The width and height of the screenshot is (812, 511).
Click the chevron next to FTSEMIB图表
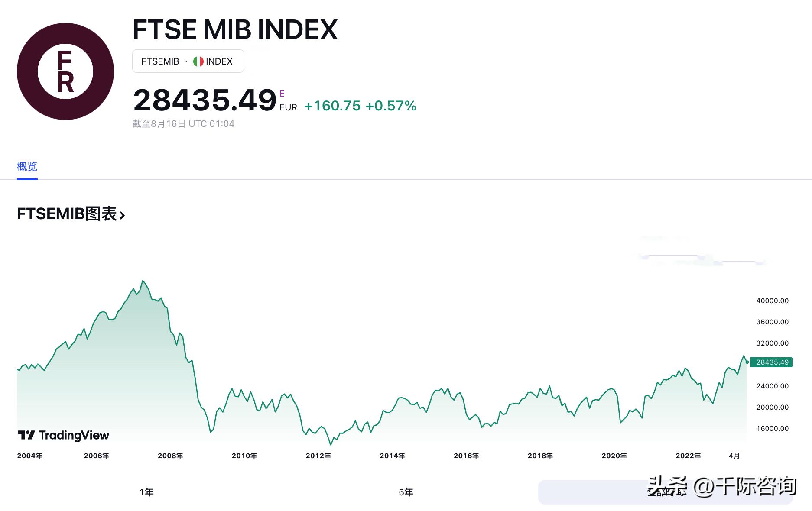(x=122, y=215)
